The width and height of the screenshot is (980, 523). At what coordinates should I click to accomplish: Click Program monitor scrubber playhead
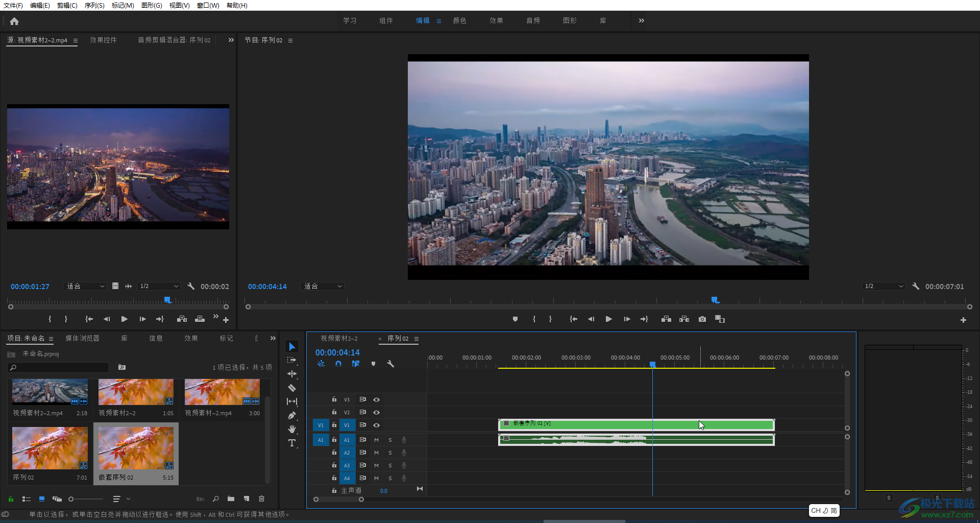tap(715, 300)
